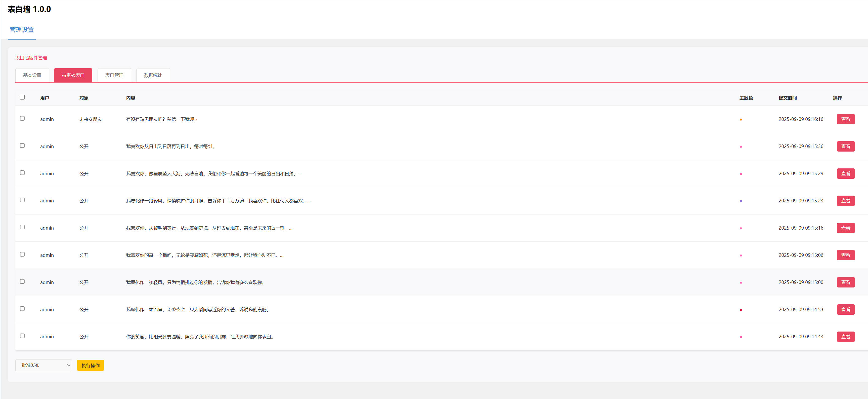868x399 pixels.
Task: Click the 表白墙插件管理 heading
Action: (31, 58)
